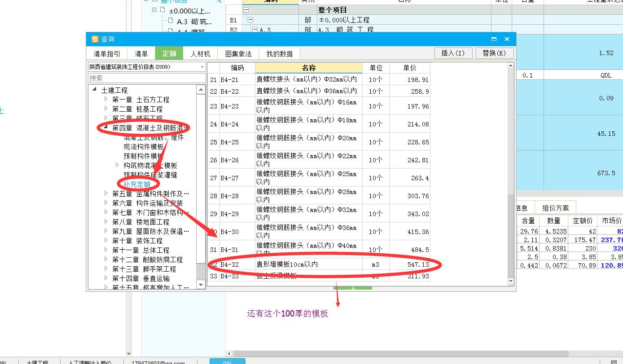Screen dimensions: 623x364
Task: Collapse the 整个项目 row in main grid
Action: 246,9
